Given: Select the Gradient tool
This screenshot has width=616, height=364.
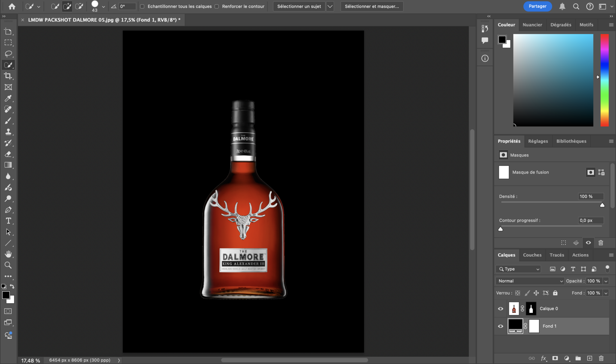Looking at the screenshot, I should point(8,165).
